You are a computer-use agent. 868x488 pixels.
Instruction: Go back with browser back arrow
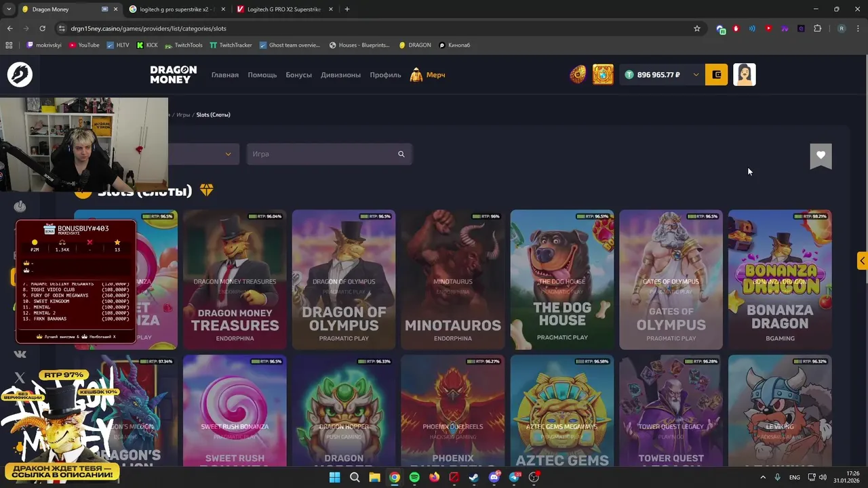[9, 28]
